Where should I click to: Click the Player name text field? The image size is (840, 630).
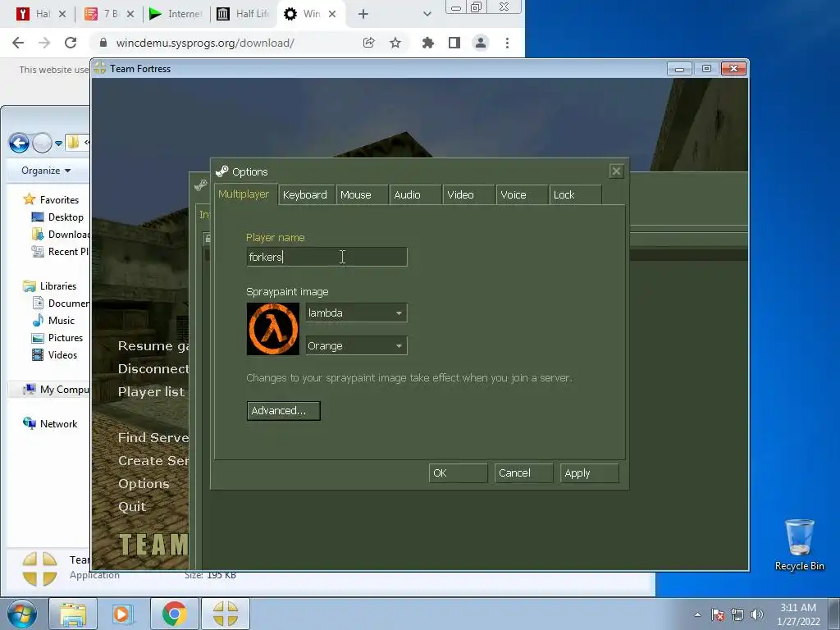326,257
